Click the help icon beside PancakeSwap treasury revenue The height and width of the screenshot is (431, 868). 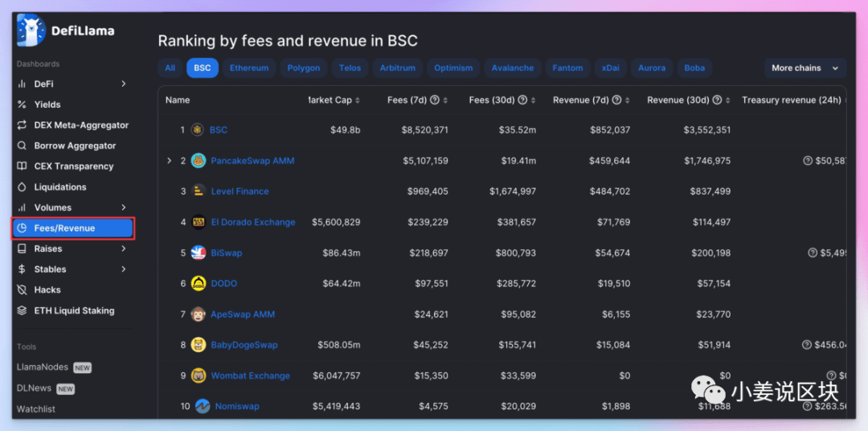pyautogui.click(x=808, y=161)
